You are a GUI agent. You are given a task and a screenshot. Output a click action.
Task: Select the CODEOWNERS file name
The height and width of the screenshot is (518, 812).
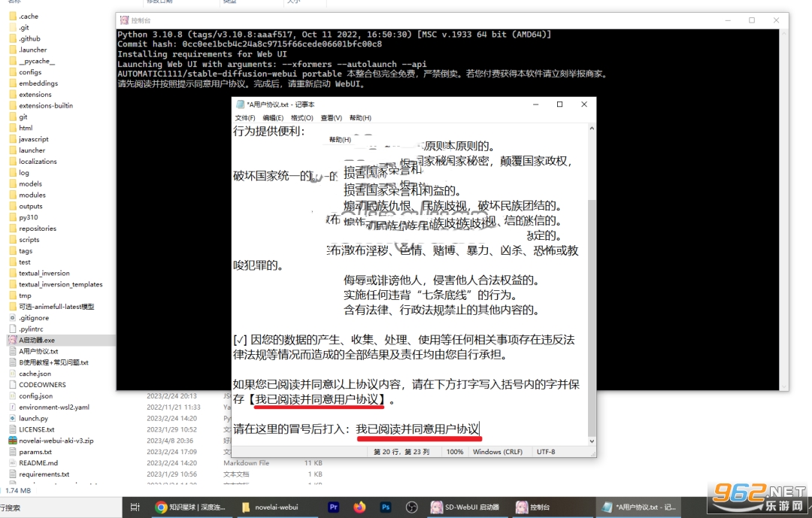point(42,384)
